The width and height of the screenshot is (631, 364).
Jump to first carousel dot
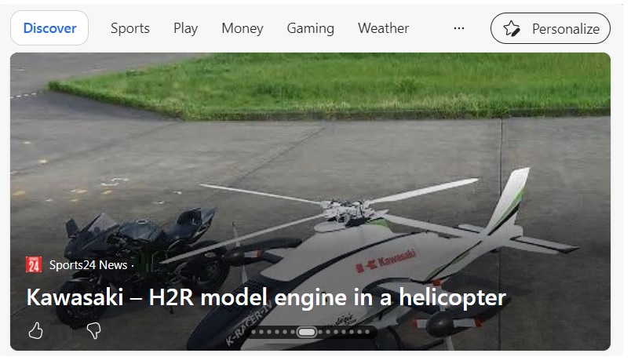pos(253,332)
